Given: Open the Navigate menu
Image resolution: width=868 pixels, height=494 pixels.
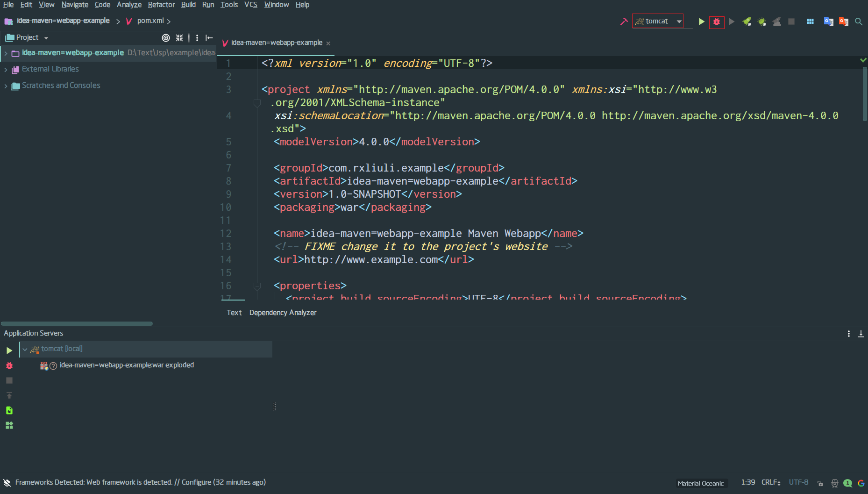Looking at the screenshot, I should pyautogui.click(x=75, y=5).
